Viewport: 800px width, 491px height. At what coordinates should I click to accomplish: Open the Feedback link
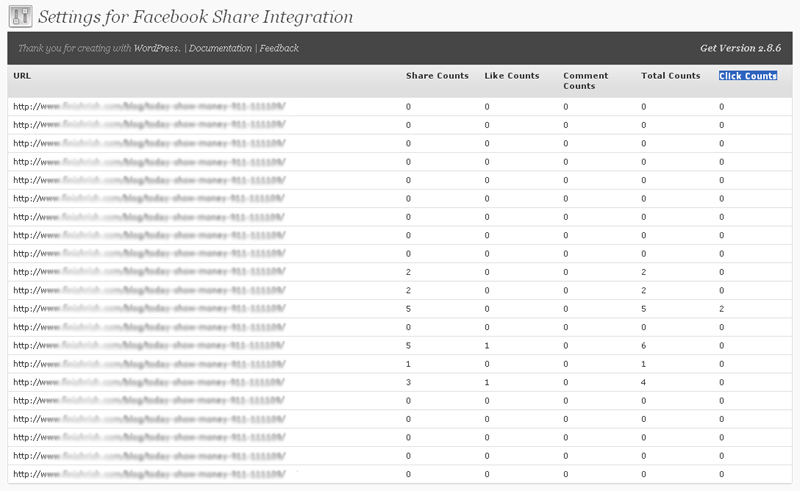point(279,48)
